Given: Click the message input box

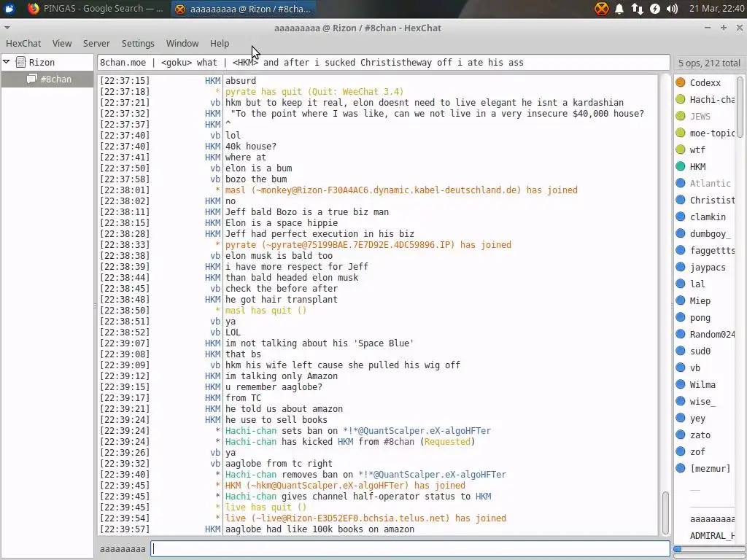Looking at the screenshot, I should pyautogui.click(x=410, y=548).
